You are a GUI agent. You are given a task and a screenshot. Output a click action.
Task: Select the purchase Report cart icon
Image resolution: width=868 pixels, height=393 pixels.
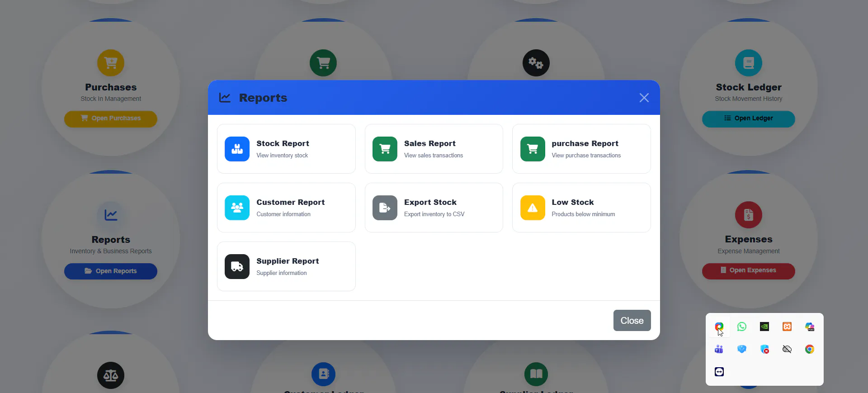(533, 149)
